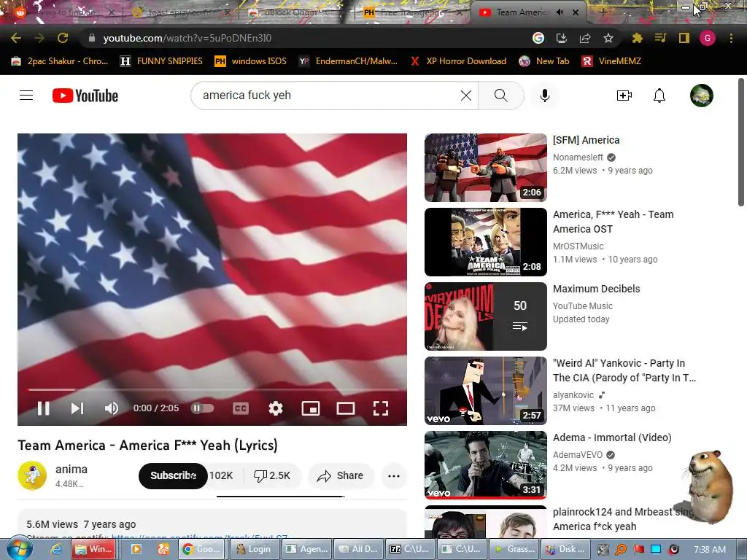747x560 pixels.
Task: Open the Google icon in the address bar
Action: click(538, 38)
